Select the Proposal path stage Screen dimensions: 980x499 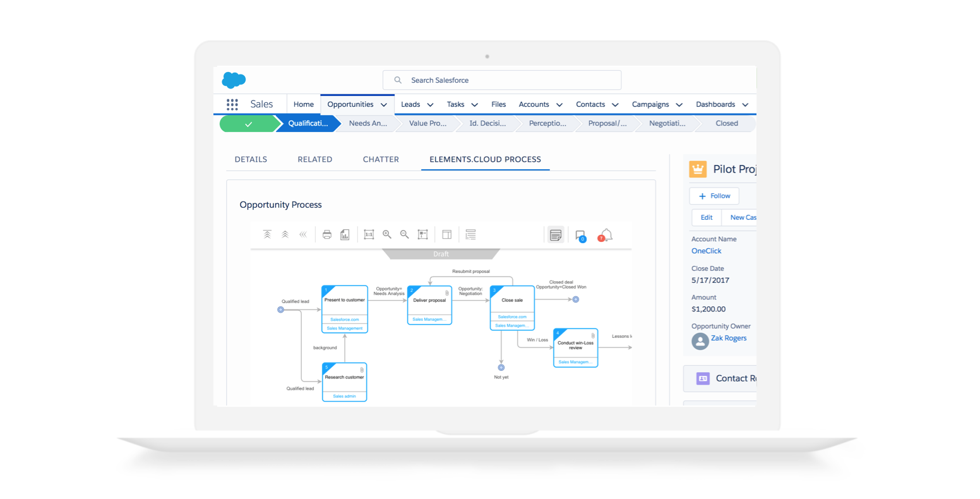coord(607,123)
